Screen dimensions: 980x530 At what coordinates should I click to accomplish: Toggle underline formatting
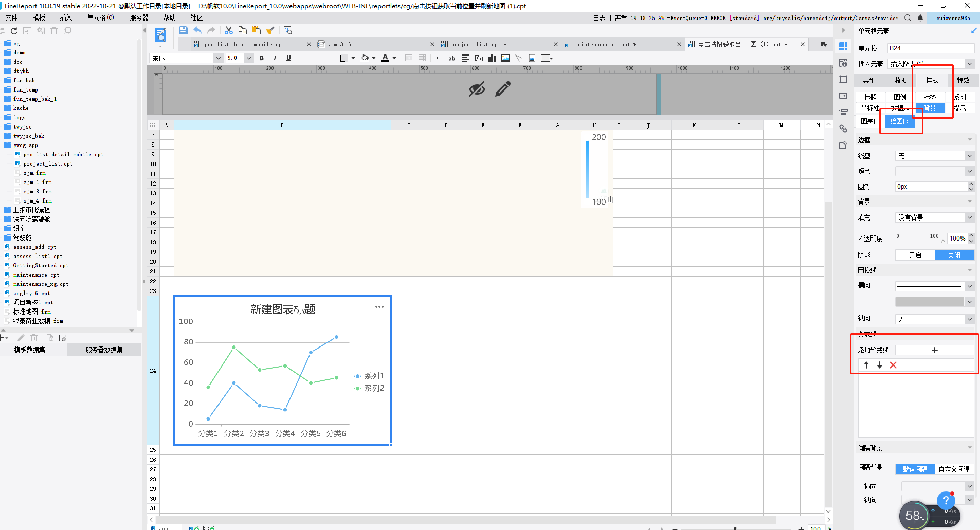[x=288, y=58]
